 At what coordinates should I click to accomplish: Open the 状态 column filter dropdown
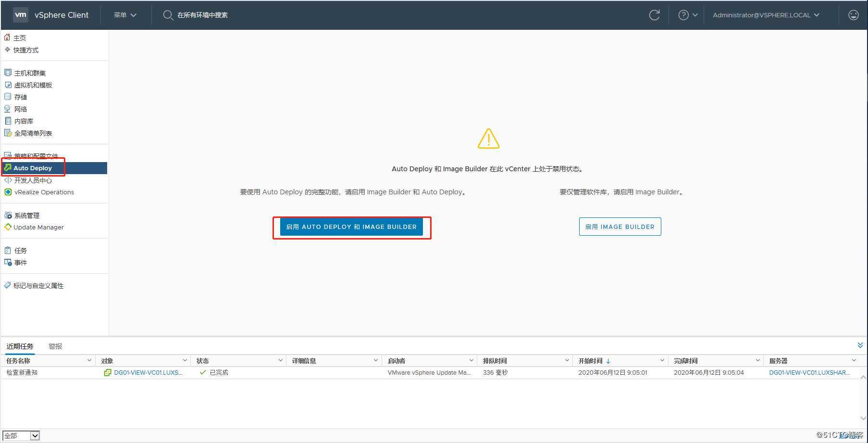(x=281, y=360)
